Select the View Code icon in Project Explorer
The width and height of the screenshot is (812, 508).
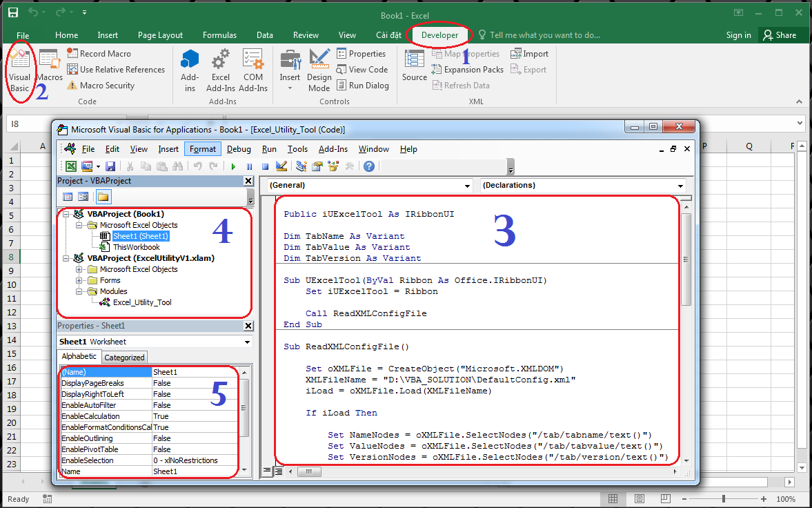(x=67, y=197)
